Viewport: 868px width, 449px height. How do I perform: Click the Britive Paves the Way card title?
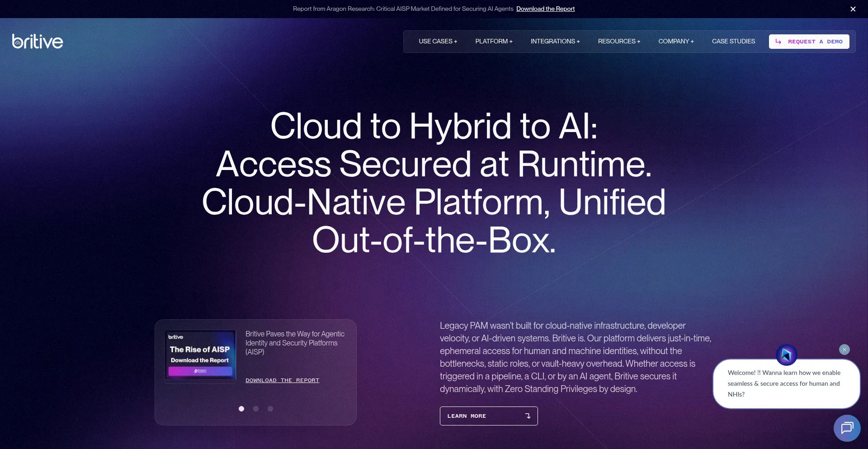[x=295, y=343]
